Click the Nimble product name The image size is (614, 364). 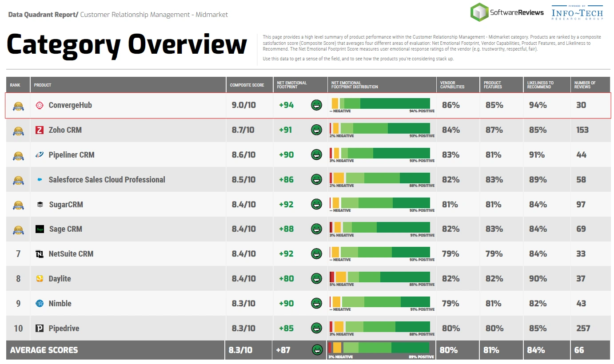pos(60,304)
